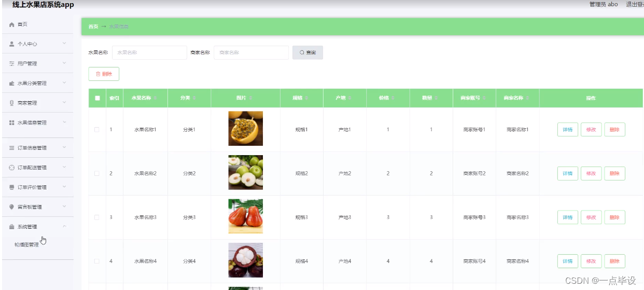Click 修改 for row 水果名称4
Viewport: 644px width, 290px height.
(591, 261)
